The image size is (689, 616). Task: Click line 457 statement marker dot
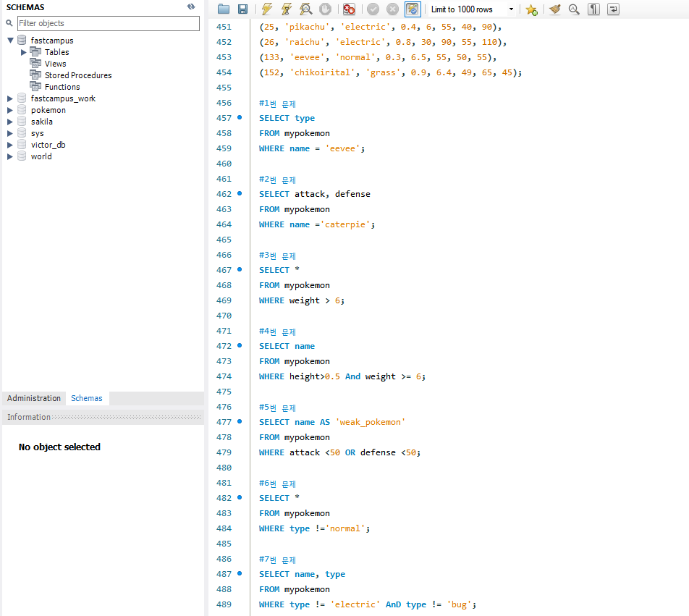coord(240,117)
